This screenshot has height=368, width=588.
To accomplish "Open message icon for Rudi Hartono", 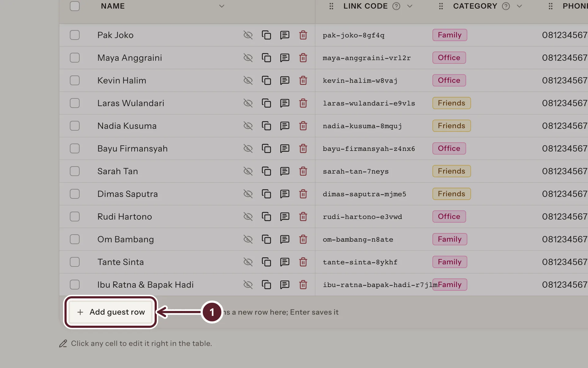I will coord(285,217).
